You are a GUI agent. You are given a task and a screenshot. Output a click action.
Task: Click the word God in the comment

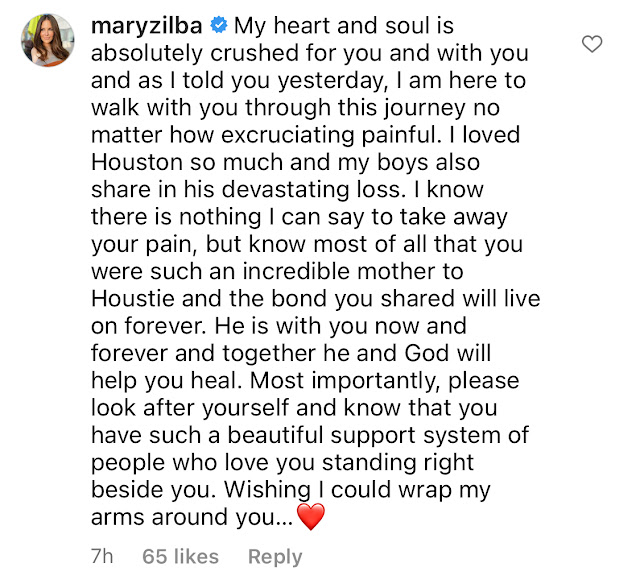(x=427, y=353)
